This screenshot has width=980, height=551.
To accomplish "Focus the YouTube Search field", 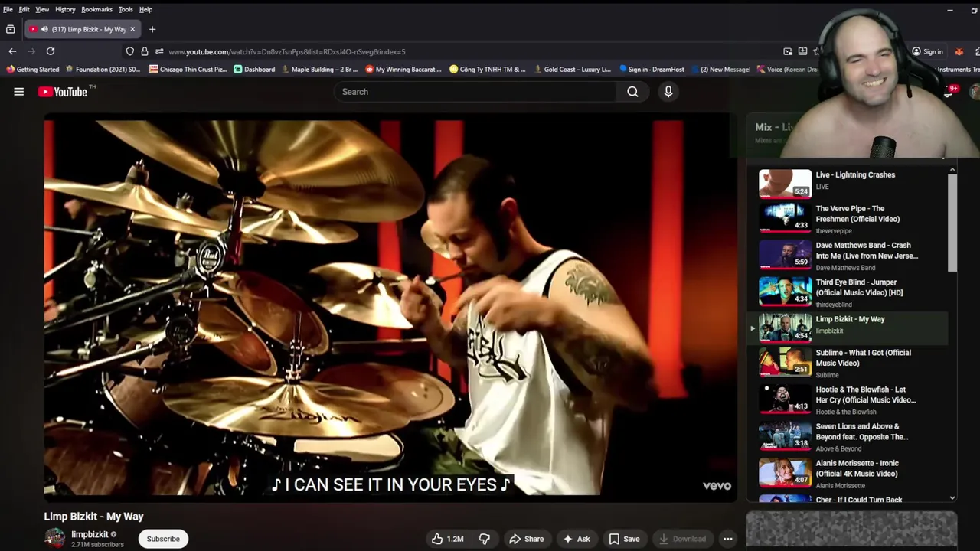I will click(x=474, y=92).
